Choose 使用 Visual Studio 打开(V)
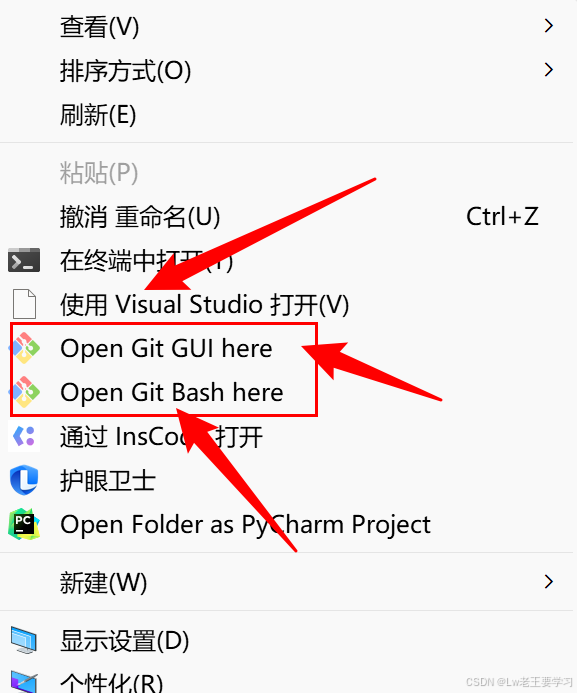This screenshot has height=693, width=577. pyautogui.click(x=287, y=304)
